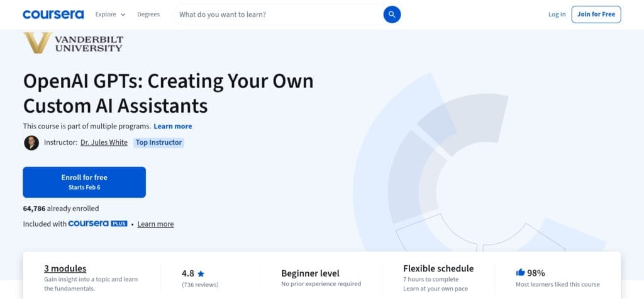Viewport: 644px width, 303px height.
Task: Open the Degrees menu item
Action: pos(148,14)
